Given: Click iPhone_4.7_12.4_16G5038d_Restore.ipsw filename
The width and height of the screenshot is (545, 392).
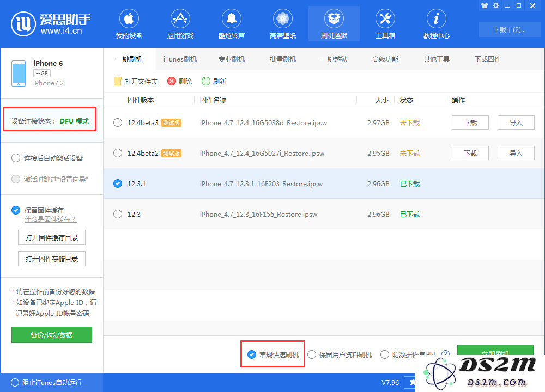Looking at the screenshot, I should tap(263, 122).
